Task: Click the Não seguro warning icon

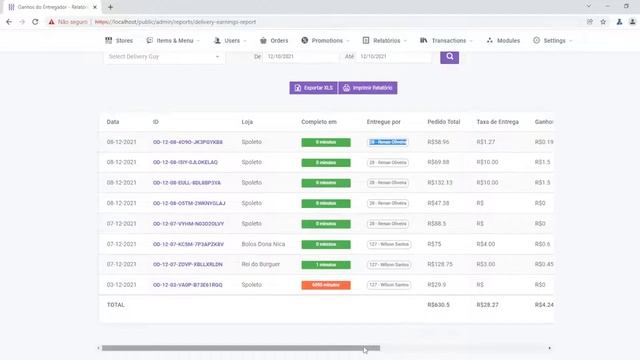Action: tap(51, 22)
